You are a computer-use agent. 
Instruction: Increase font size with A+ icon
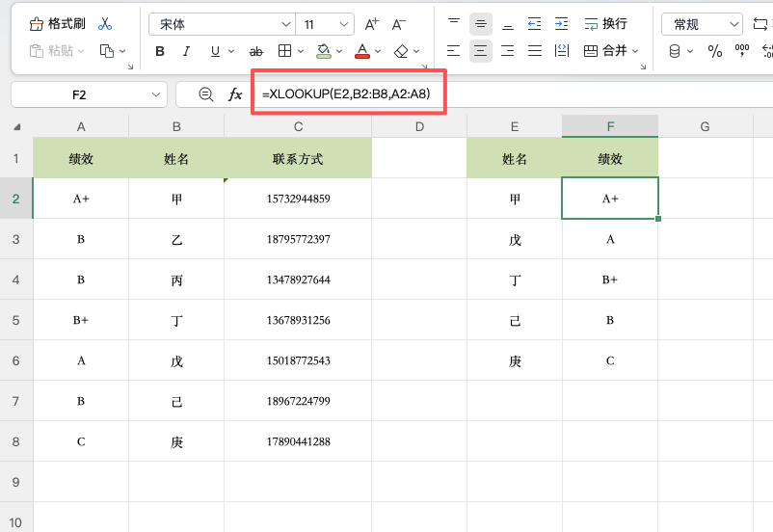tap(372, 24)
